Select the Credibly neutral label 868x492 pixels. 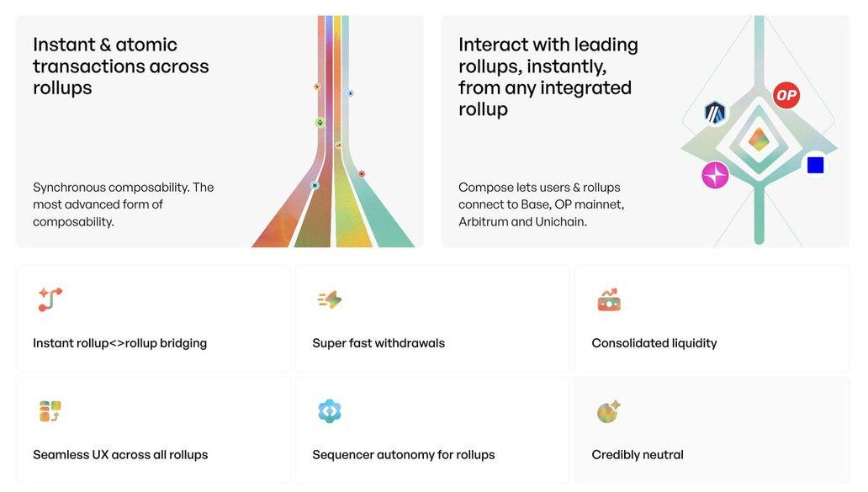638,455
